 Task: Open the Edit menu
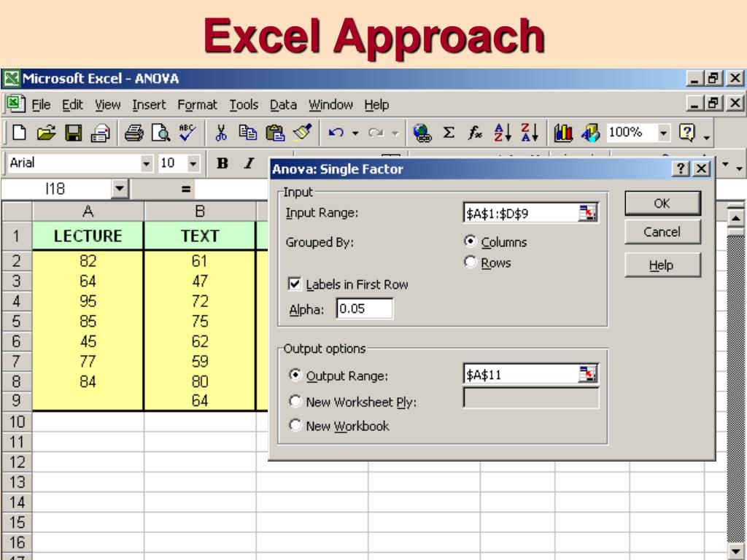pyautogui.click(x=72, y=105)
